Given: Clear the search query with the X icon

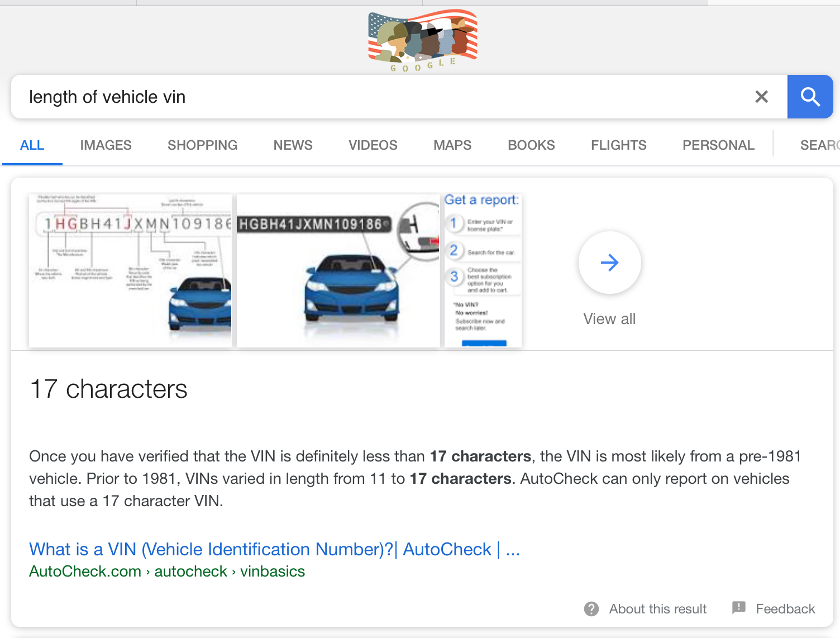Looking at the screenshot, I should pyautogui.click(x=761, y=97).
